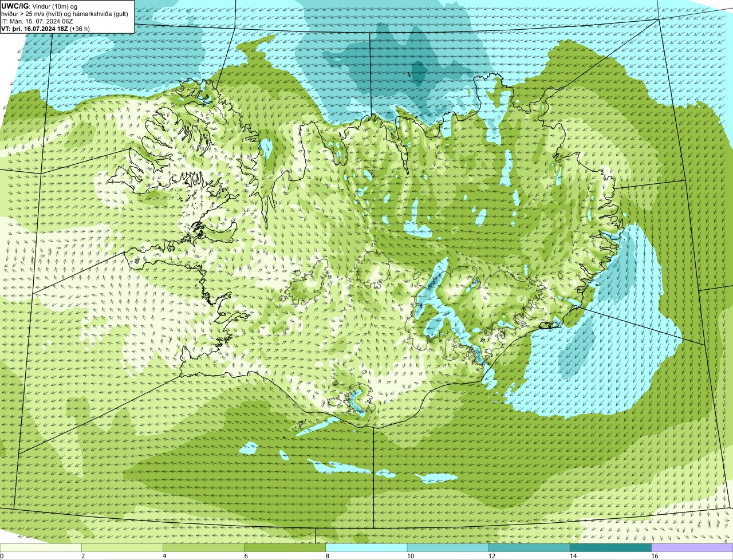Screen dimensions: 733x560
Task: Pick the 10–12 m/s turquoise legend swatch
Action: 448,548
